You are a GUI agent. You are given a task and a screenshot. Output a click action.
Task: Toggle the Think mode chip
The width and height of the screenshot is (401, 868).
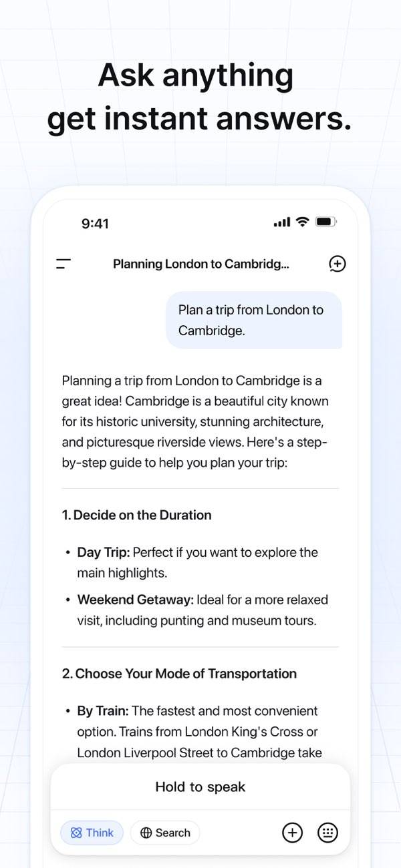(92, 833)
